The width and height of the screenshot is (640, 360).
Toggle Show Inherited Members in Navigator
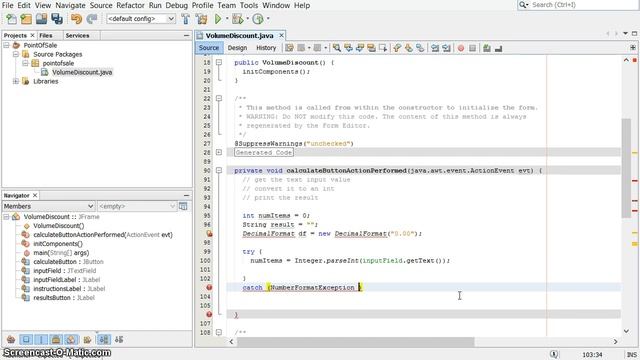[11, 340]
